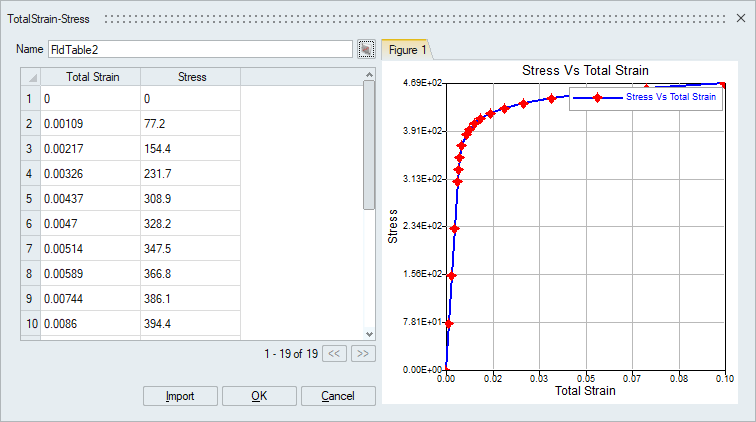Click the table select-all corner triangle
This screenshot has width=756, height=422.
coord(30,77)
